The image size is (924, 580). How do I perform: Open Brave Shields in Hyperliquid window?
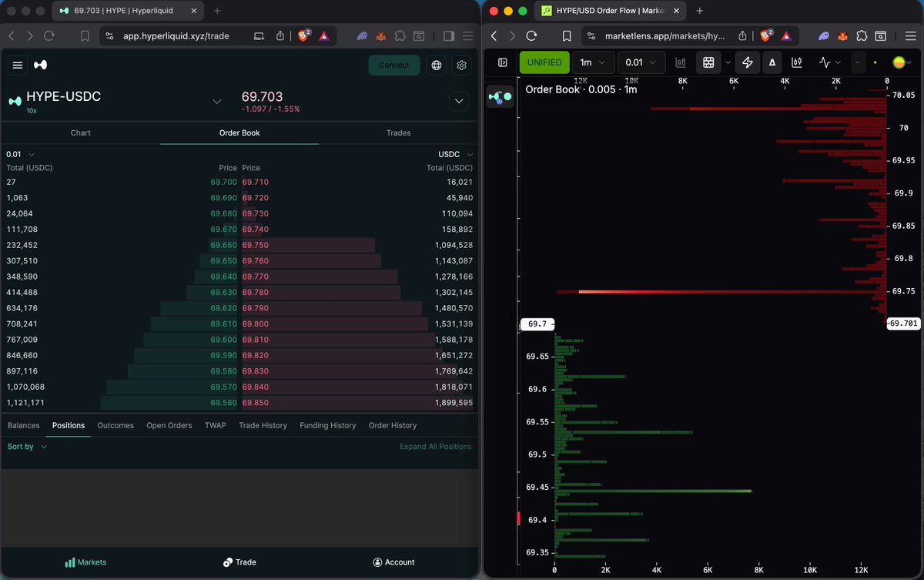(x=303, y=35)
